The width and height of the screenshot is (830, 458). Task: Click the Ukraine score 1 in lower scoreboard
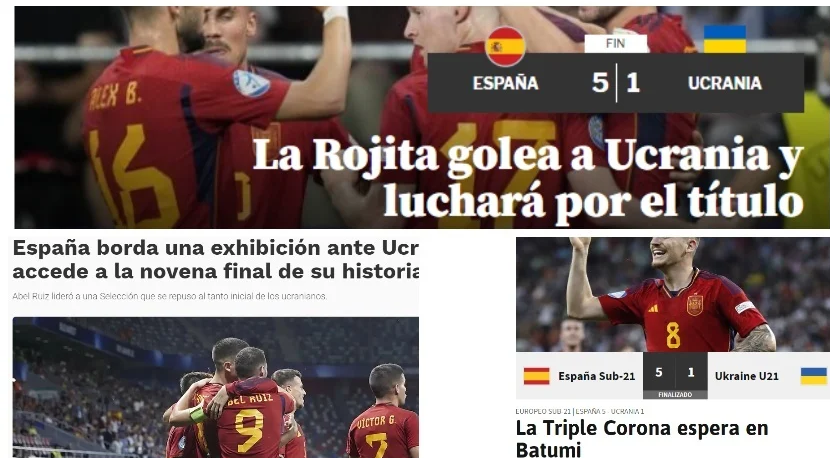(691, 372)
